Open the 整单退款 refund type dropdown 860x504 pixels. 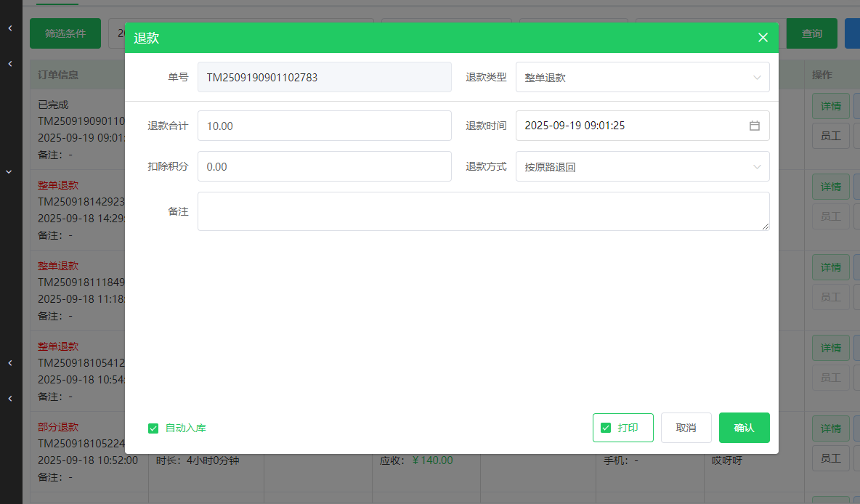pos(632,78)
